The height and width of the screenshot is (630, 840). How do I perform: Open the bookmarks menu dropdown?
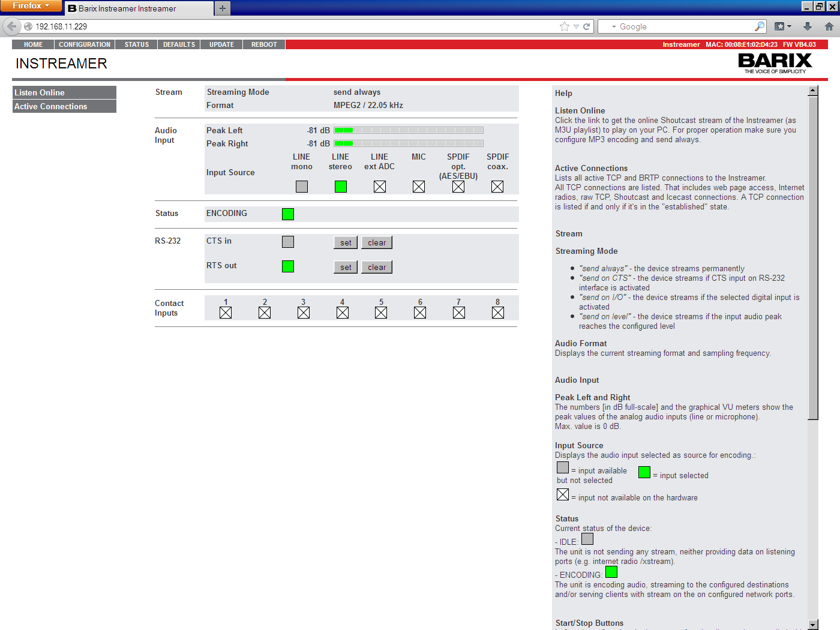pyautogui.click(x=782, y=26)
